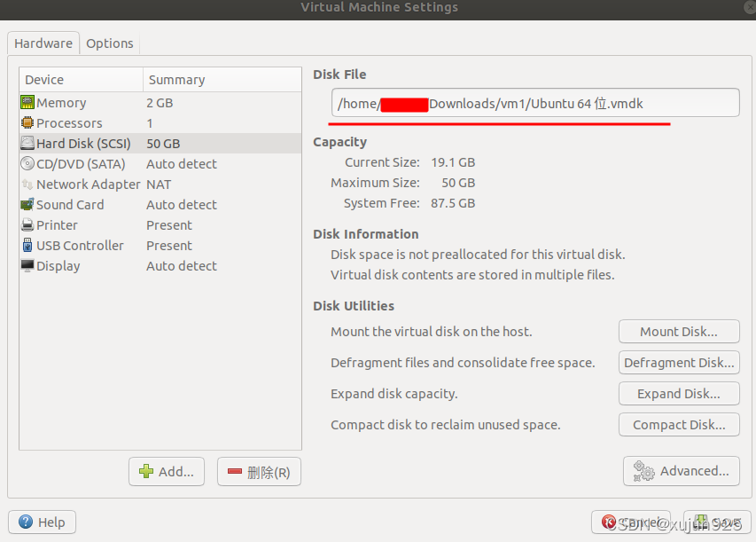Image resolution: width=756 pixels, height=542 pixels.
Task: Click the Printer icon
Action: coord(27,225)
